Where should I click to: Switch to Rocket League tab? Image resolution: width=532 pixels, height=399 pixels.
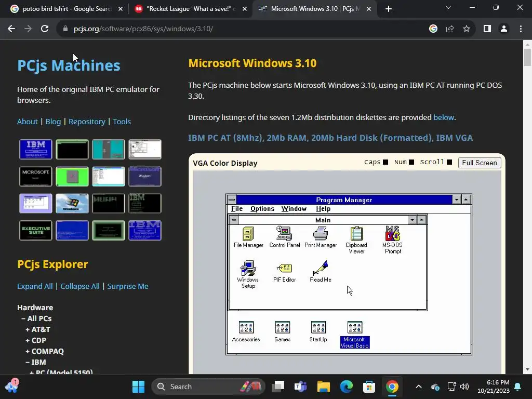191,9
